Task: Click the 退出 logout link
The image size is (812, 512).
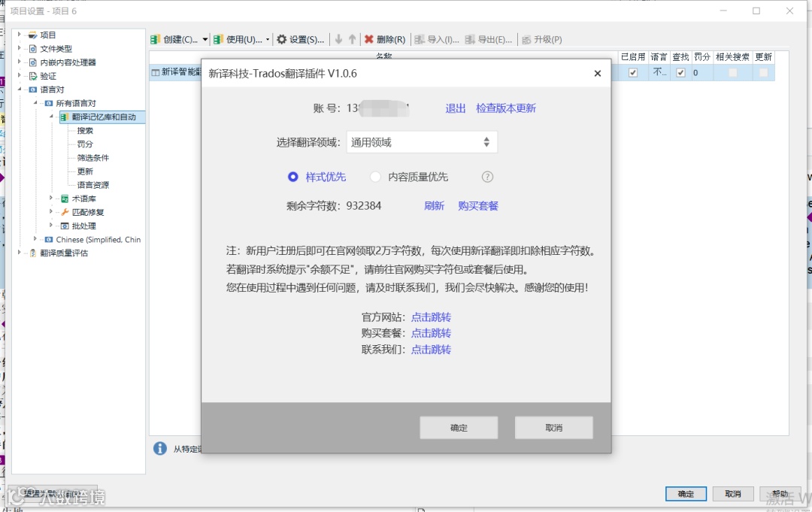Action: pyautogui.click(x=455, y=109)
